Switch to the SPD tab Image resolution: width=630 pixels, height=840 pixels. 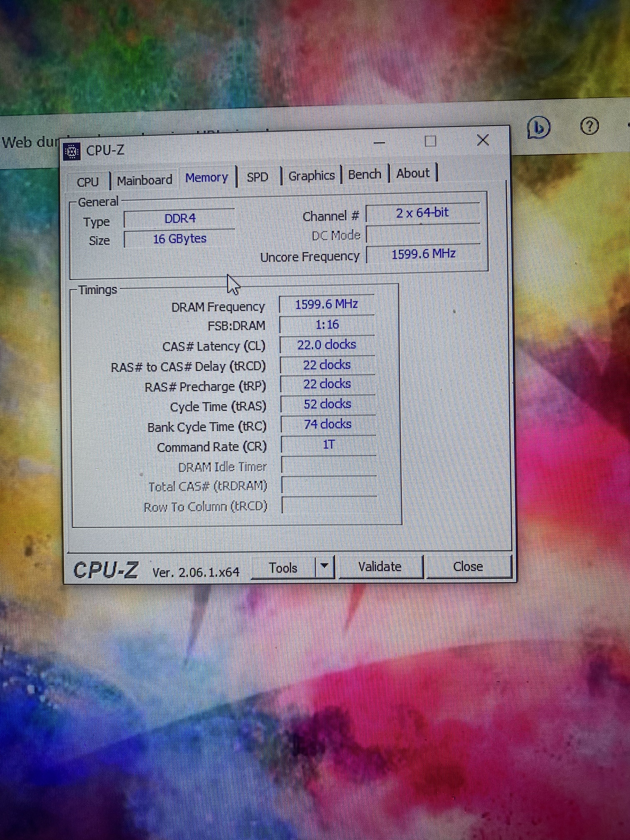[x=257, y=177]
